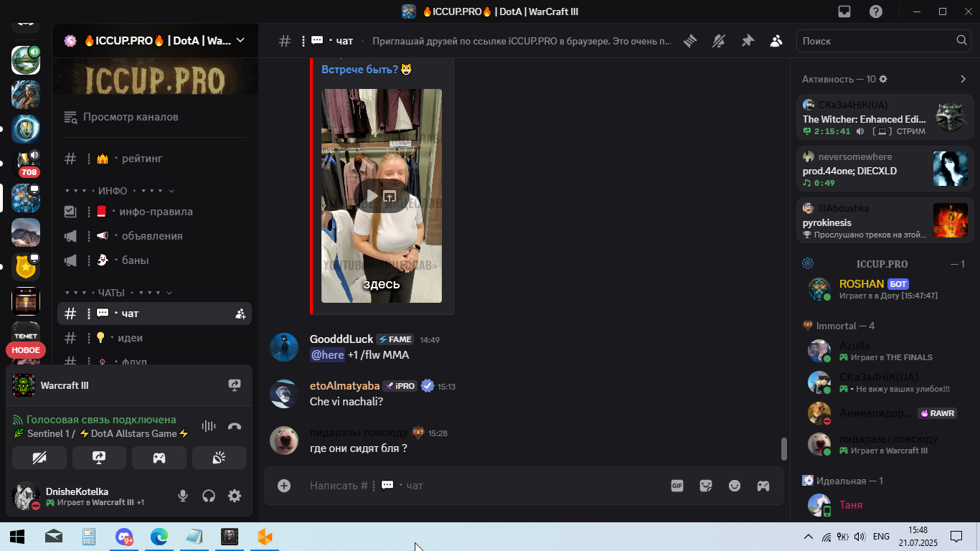Open neversomewhere music activity card
Viewport: 980px width, 551px height.
(885, 169)
